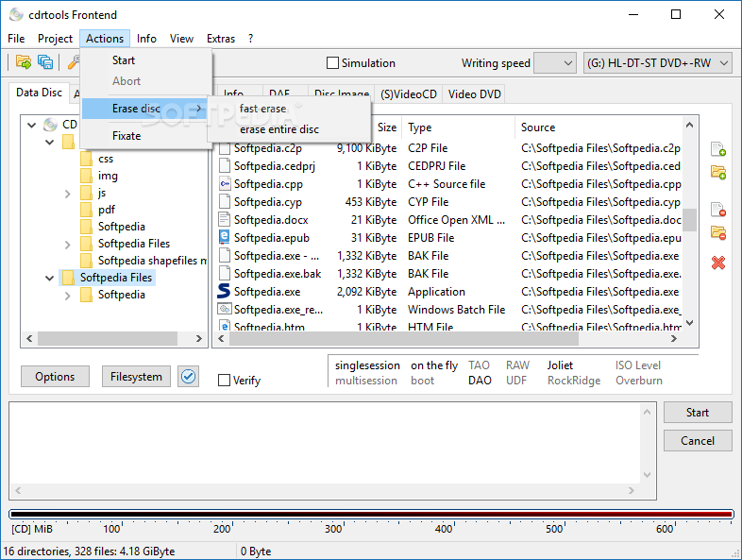
Task: Toggle the TAO write mode
Action: (479, 365)
